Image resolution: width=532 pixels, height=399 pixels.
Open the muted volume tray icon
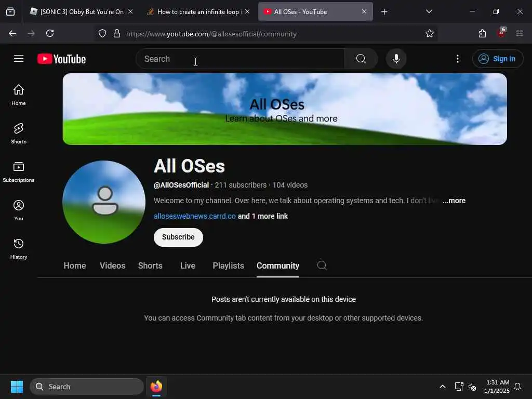(472, 387)
